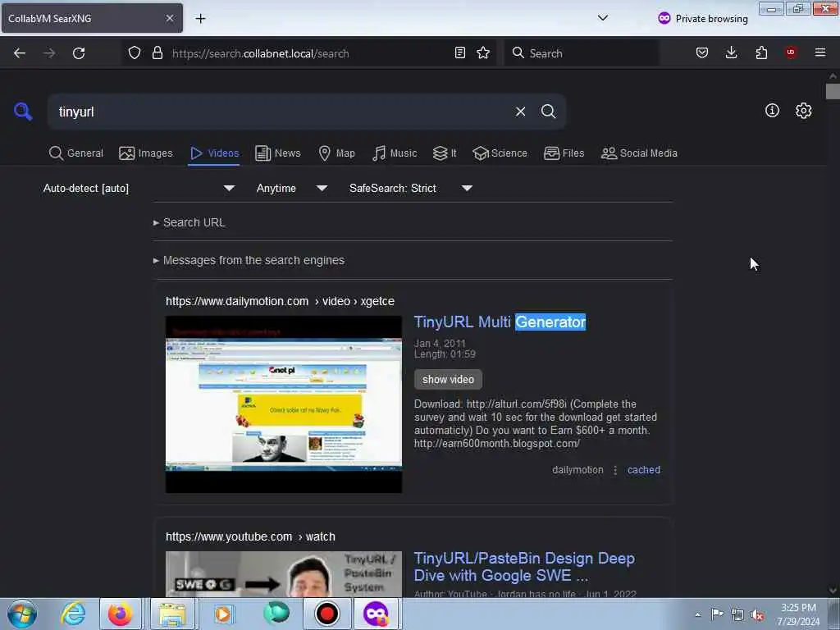Open Firefox private window on taskbar
Screen dimensions: 840x630
point(376,614)
